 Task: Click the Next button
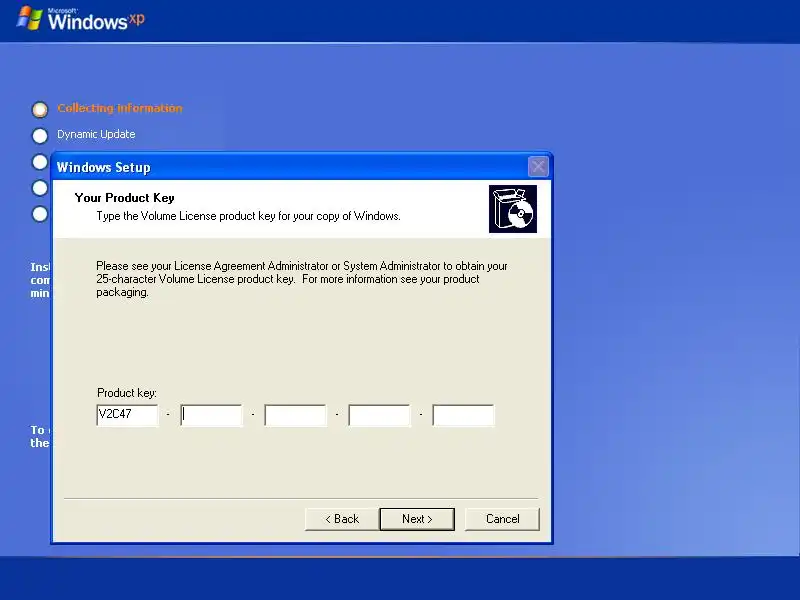click(x=417, y=519)
